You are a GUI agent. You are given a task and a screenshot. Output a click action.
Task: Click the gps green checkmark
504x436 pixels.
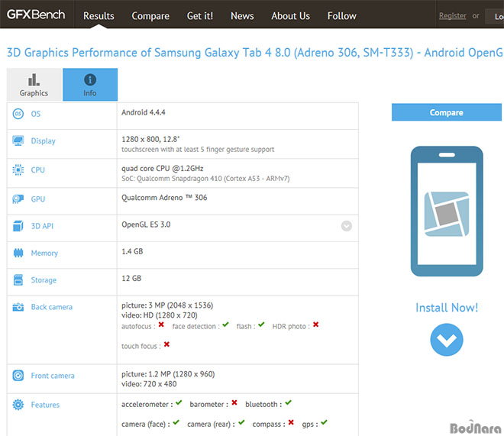coord(324,422)
